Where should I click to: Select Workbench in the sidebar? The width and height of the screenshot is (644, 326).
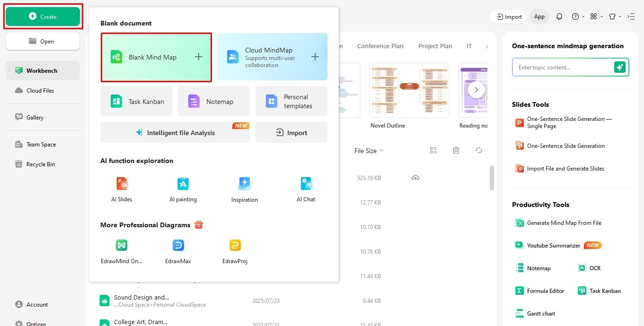pyautogui.click(x=43, y=70)
